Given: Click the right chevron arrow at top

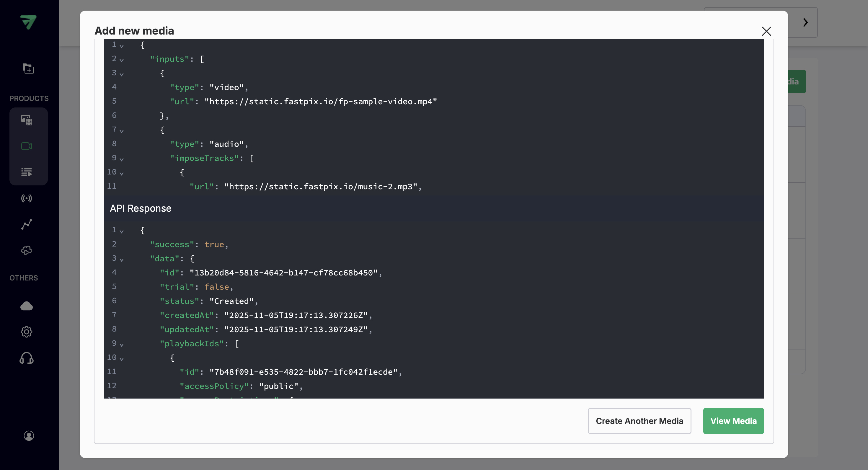Looking at the screenshot, I should (x=805, y=22).
